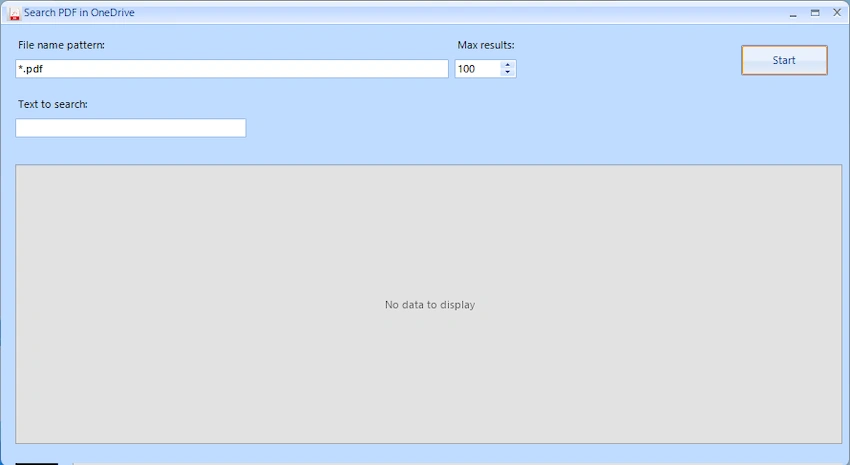Click the 'Text to search:' label
The height and width of the screenshot is (465, 850).
(x=53, y=104)
